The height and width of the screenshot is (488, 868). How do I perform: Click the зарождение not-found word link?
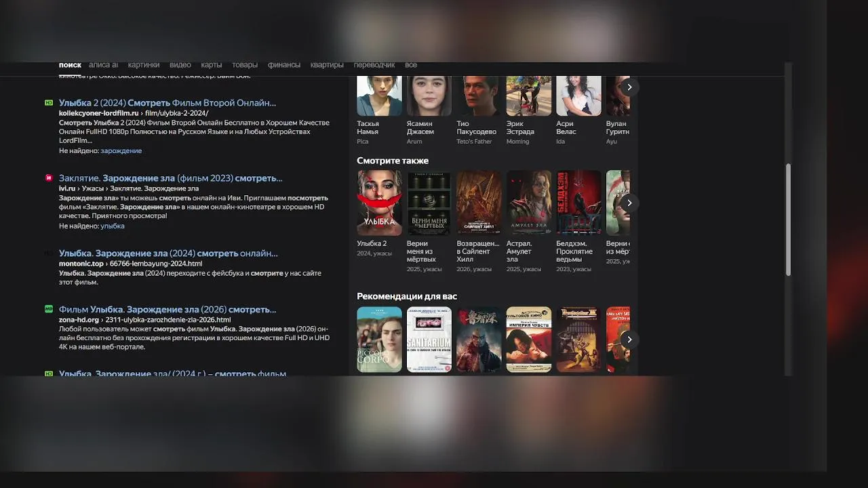(x=121, y=151)
